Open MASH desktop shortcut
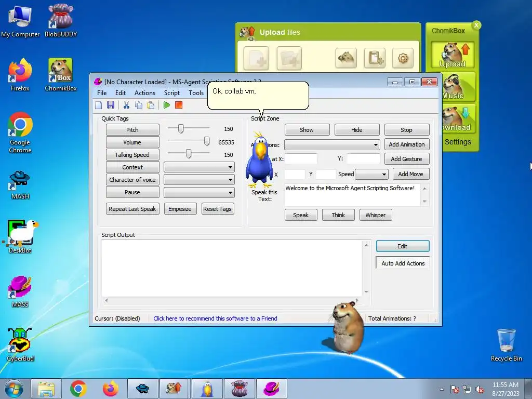The width and height of the screenshot is (532, 399). tap(20, 185)
